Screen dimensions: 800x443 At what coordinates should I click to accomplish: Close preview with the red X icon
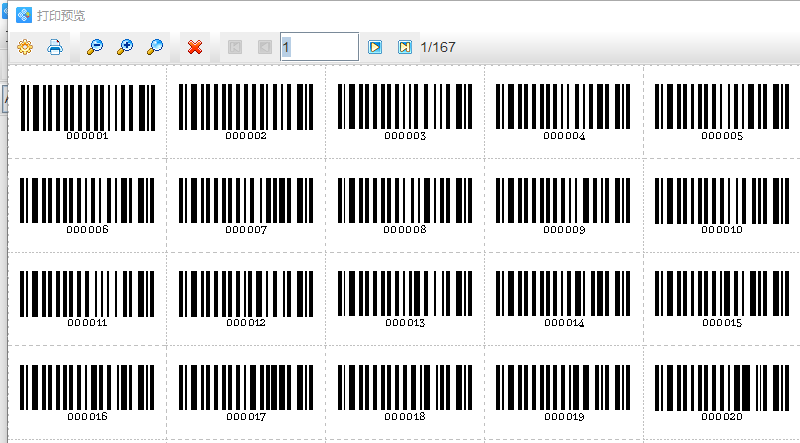point(195,47)
